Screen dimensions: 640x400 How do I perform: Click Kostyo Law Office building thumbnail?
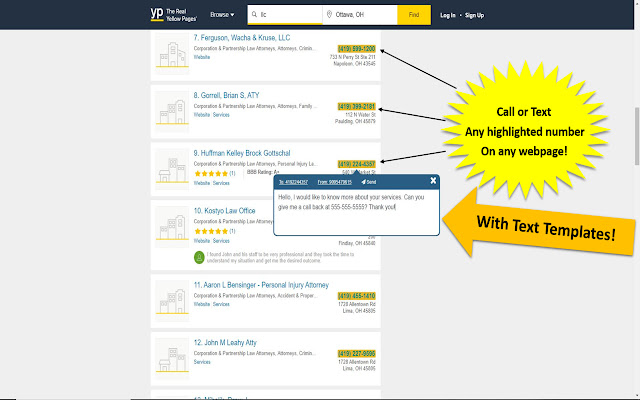(x=172, y=227)
